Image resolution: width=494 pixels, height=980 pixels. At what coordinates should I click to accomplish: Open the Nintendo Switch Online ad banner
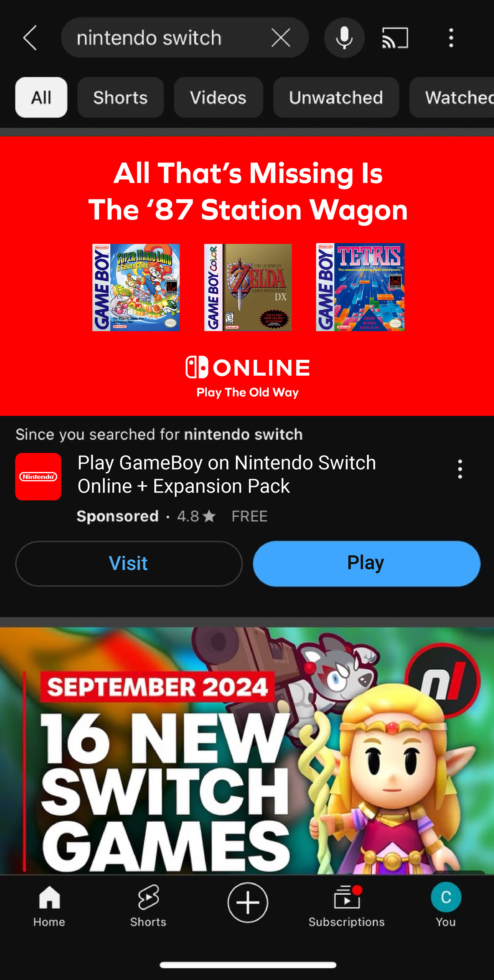point(247,276)
